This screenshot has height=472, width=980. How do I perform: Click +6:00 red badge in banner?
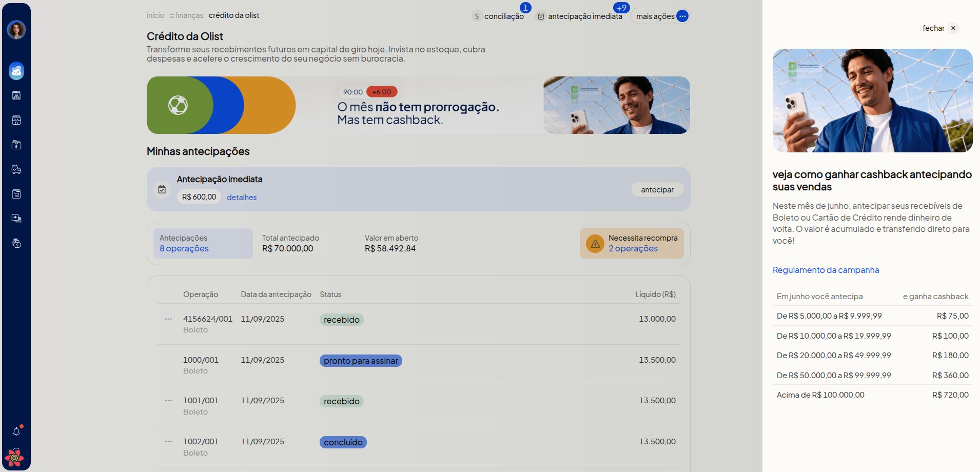pyautogui.click(x=382, y=92)
